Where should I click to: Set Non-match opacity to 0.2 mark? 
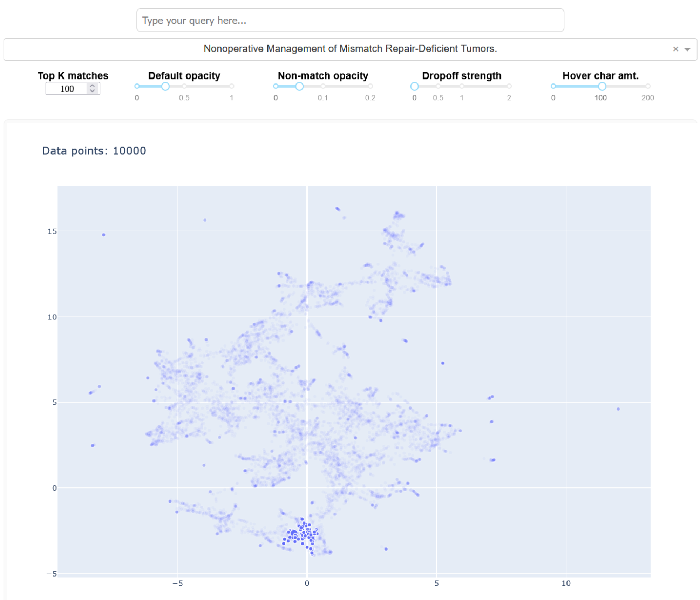pyautogui.click(x=370, y=86)
